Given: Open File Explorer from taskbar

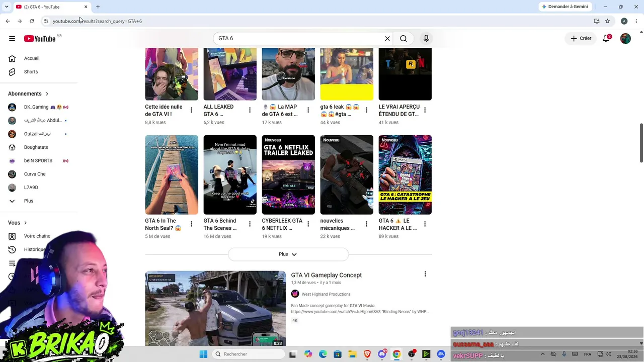Looking at the screenshot, I should (x=352, y=354).
